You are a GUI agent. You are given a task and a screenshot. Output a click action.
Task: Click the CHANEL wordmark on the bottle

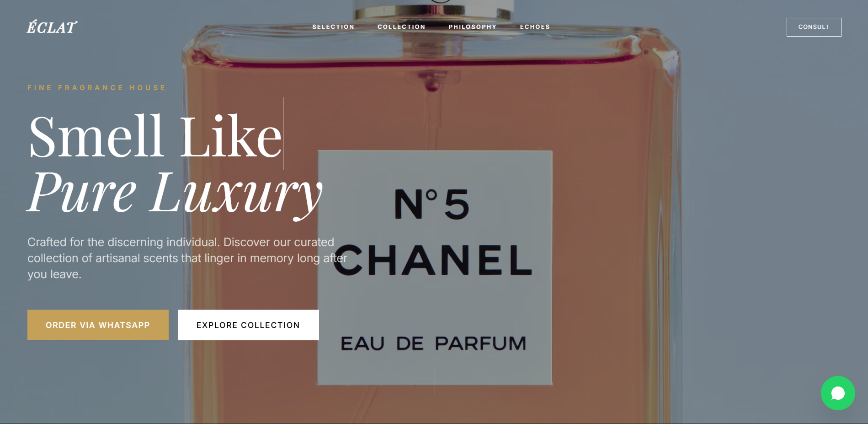coord(433,260)
